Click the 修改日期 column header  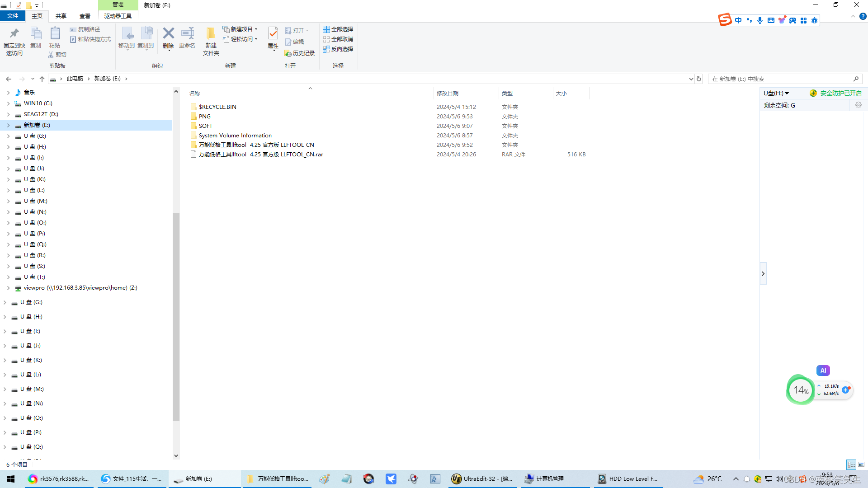(447, 93)
